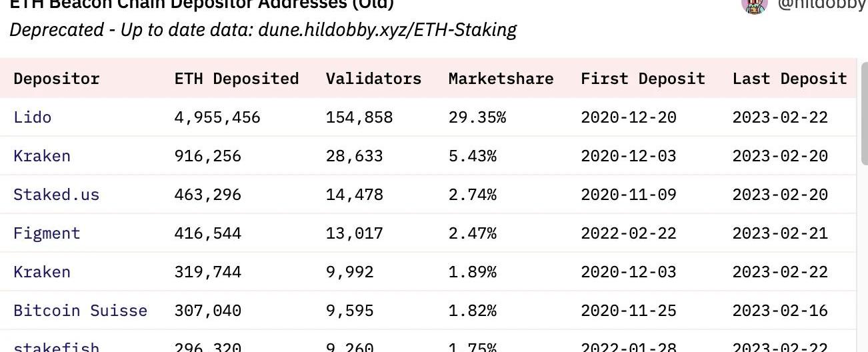Open the Staked.us depositor link

(56, 195)
